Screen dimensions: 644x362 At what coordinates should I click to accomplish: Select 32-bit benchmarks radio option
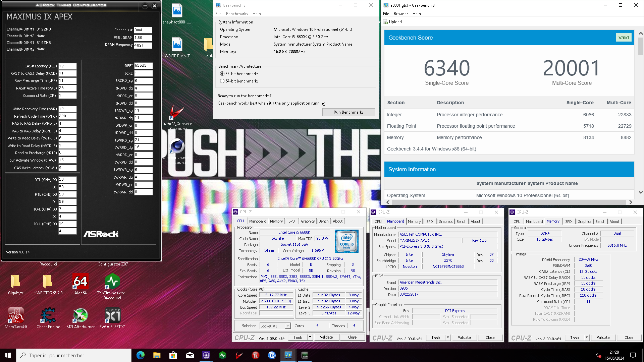click(x=222, y=74)
